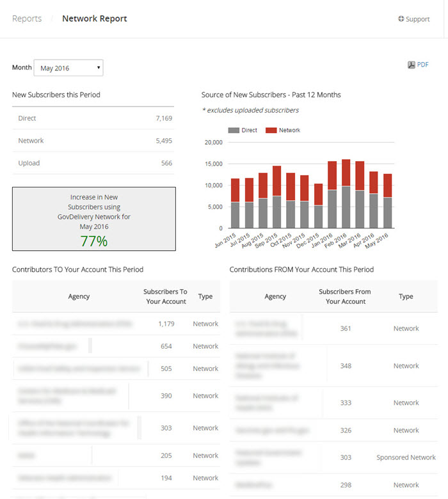Open the Month dropdown showing May 2016
Screen dimensions: 448x499
click(68, 68)
